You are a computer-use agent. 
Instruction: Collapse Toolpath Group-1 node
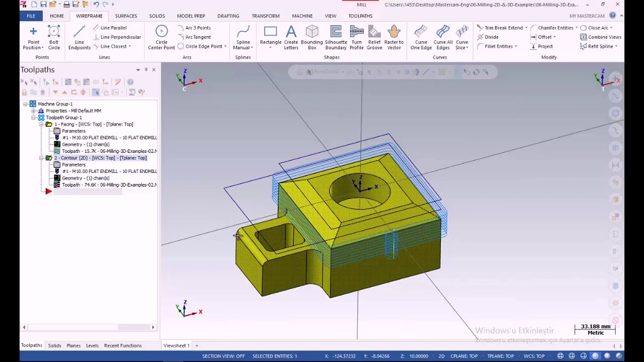coord(33,117)
